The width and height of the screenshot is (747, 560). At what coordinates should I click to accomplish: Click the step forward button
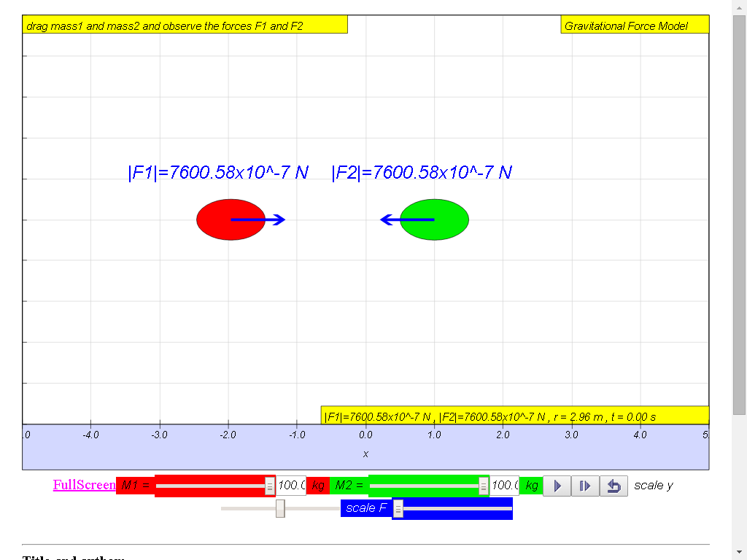pyautogui.click(x=585, y=486)
